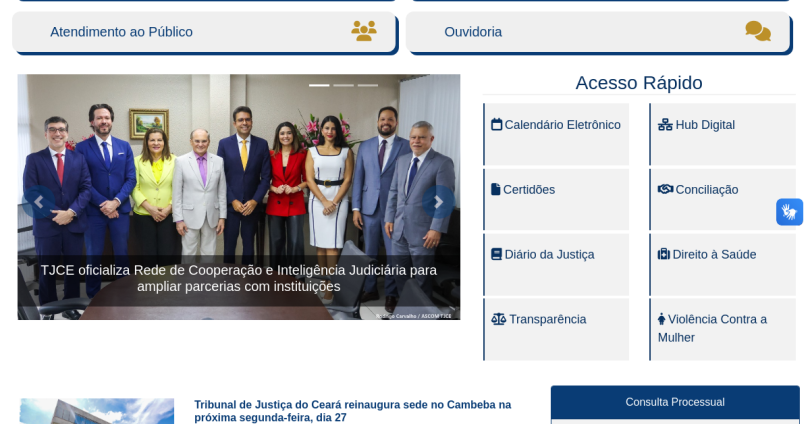Go to the previous carousel slide
The height and width of the screenshot is (424, 810).
click(x=39, y=202)
